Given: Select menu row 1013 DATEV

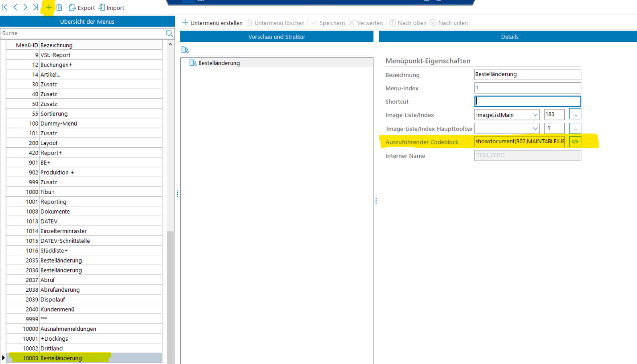Looking at the screenshot, I should tap(49, 221).
